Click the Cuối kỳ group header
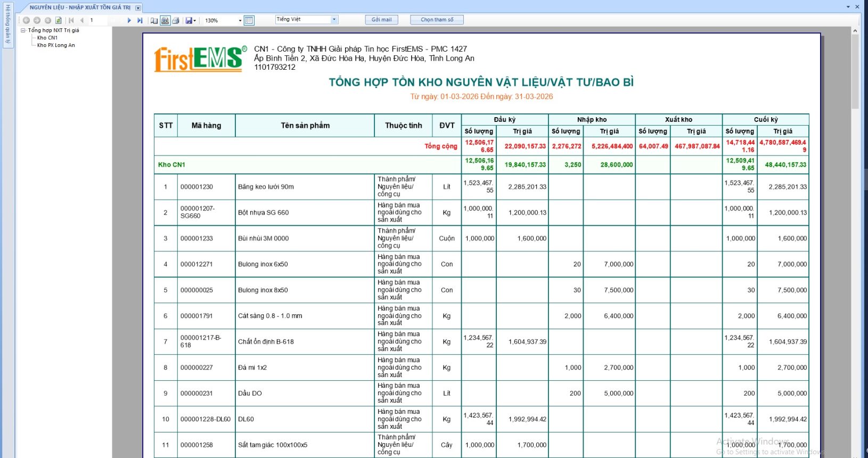 tap(766, 120)
